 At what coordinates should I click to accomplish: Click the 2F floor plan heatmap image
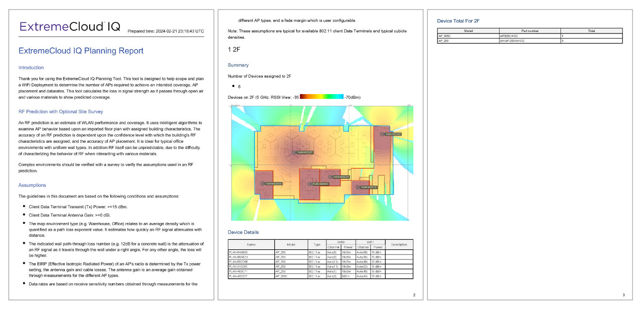[322, 163]
